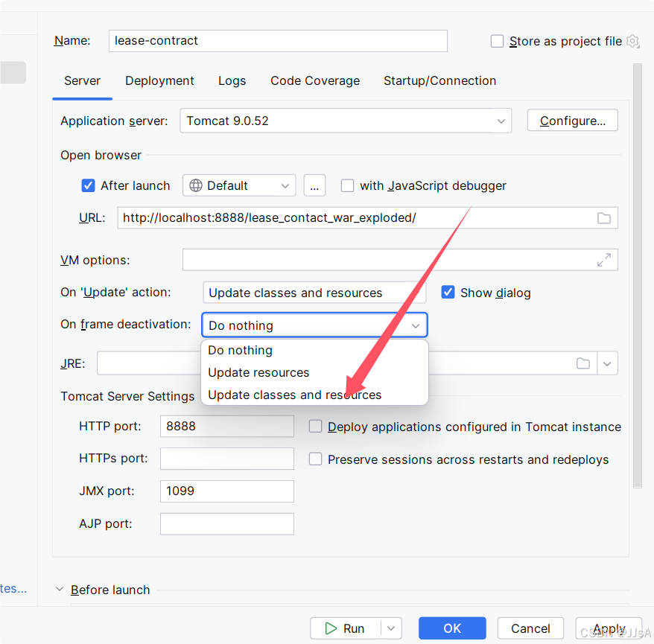Viewport: 654px width, 644px height.
Task: Select 'Update resources' in the dropdown list
Action: tap(314, 372)
